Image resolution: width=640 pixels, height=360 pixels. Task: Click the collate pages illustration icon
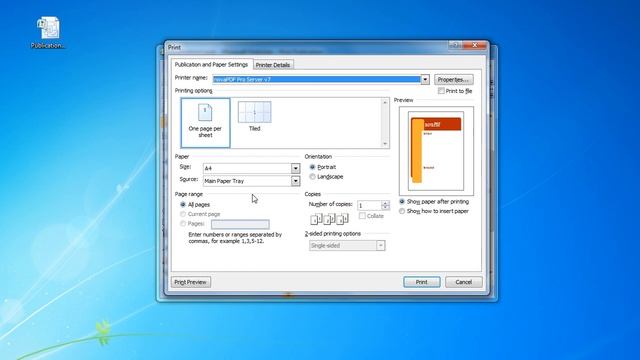329,219
